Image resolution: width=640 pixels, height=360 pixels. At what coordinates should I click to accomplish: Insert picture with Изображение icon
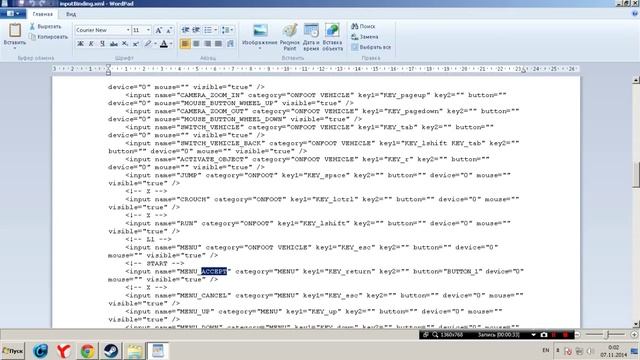pos(260,31)
